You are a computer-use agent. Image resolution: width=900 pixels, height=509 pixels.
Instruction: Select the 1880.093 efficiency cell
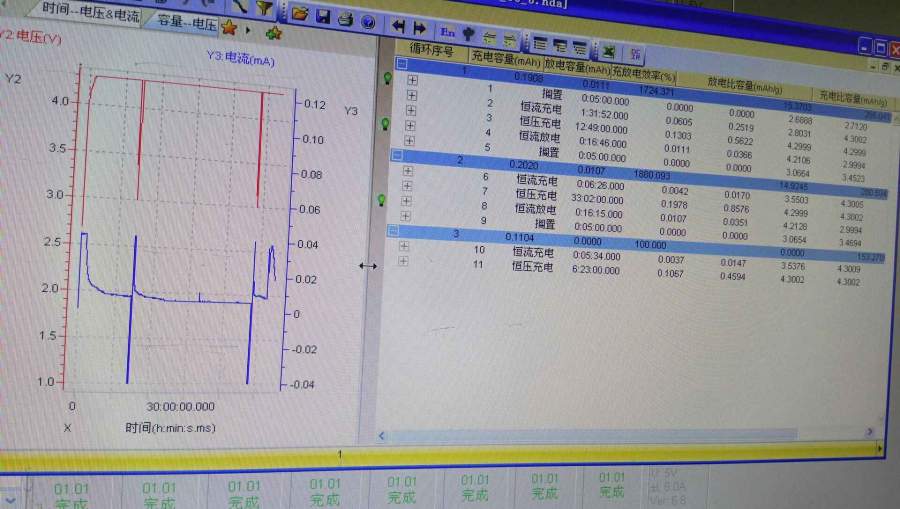coord(651,174)
